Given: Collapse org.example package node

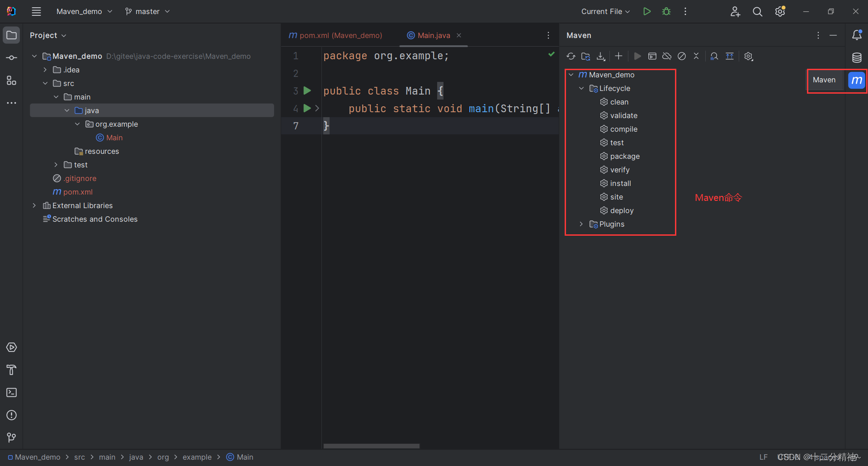Looking at the screenshot, I should point(77,124).
